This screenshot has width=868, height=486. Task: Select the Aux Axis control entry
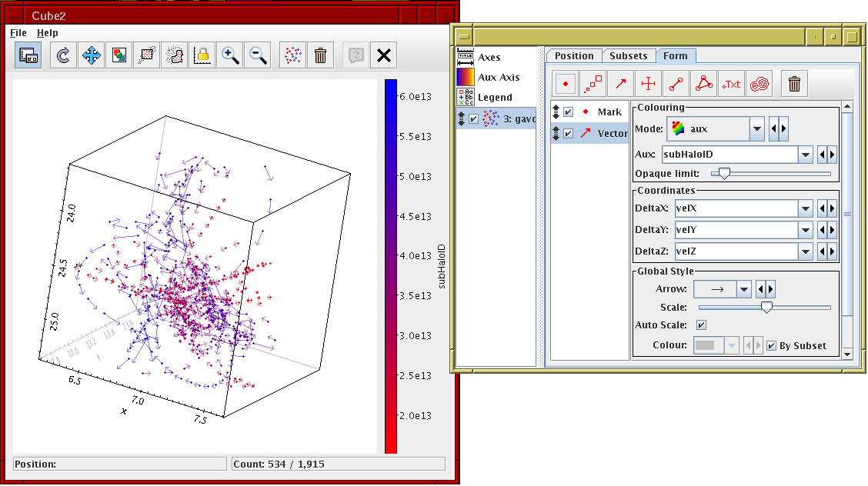pos(498,77)
